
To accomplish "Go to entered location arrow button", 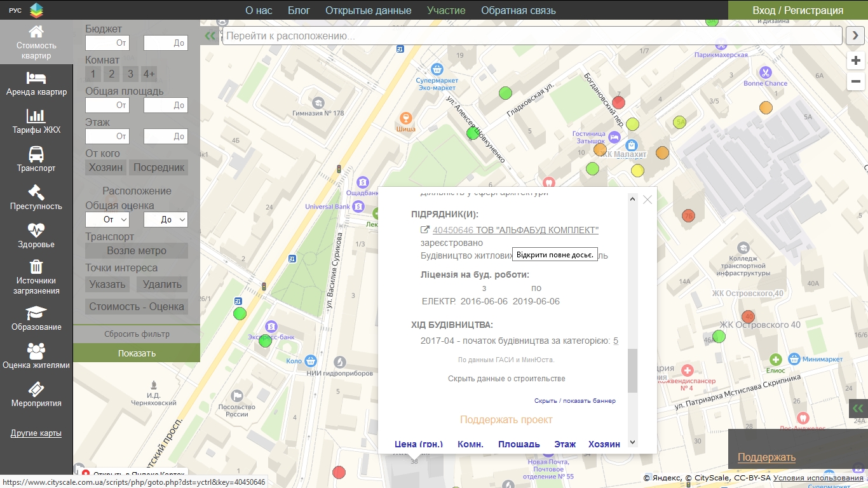I will [x=854, y=36].
